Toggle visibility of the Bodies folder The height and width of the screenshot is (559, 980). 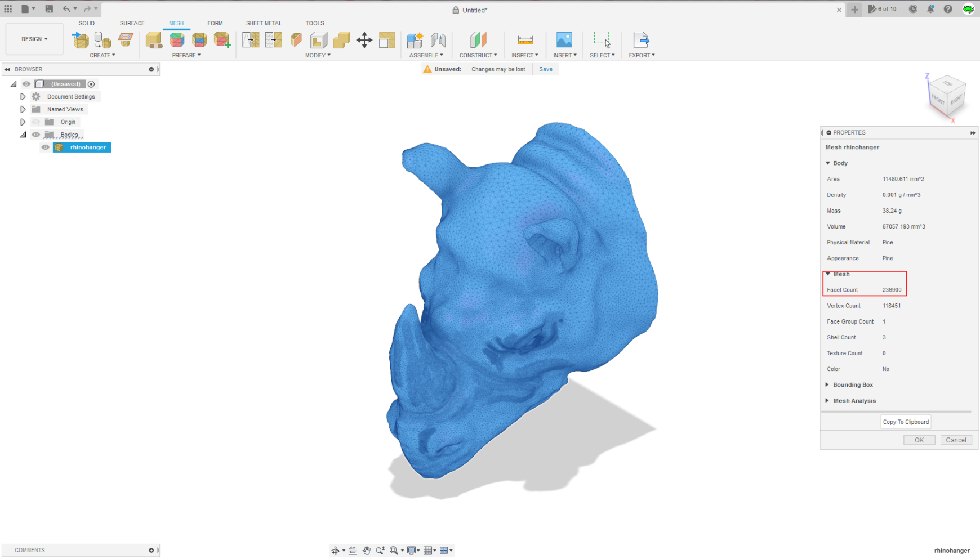35,135
